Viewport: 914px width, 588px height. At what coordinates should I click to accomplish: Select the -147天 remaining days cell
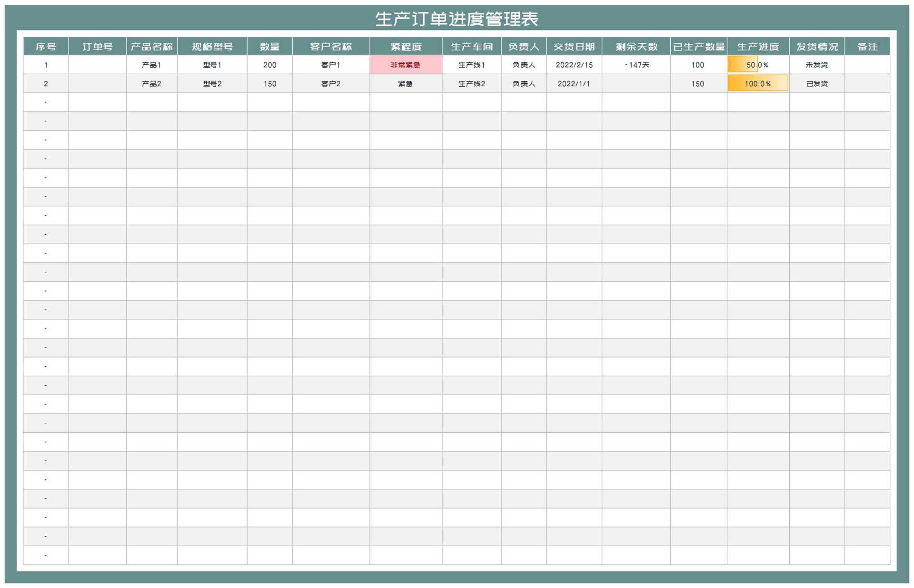click(x=636, y=65)
